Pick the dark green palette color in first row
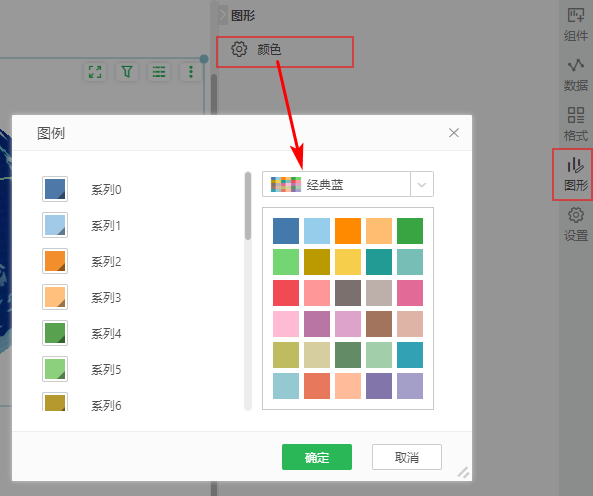 pyautogui.click(x=410, y=231)
